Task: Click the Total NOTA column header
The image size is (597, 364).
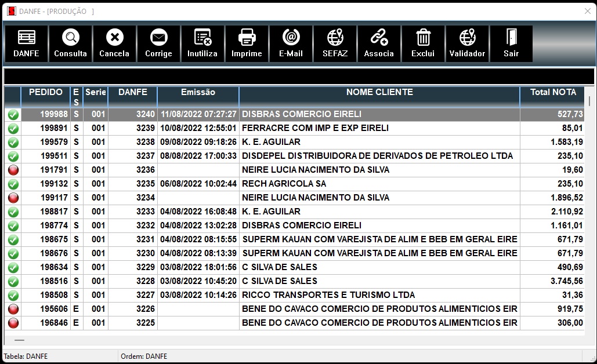Action: click(552, 97)
